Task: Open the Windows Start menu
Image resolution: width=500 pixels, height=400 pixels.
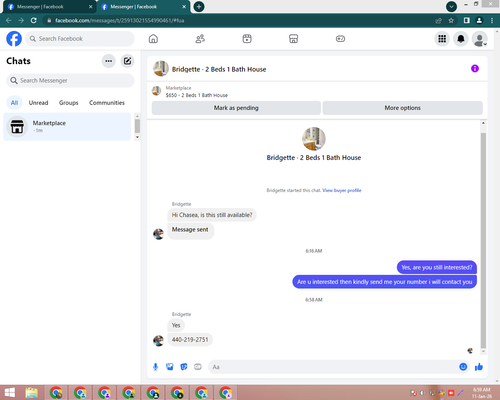Action: [x=10, y=393]
